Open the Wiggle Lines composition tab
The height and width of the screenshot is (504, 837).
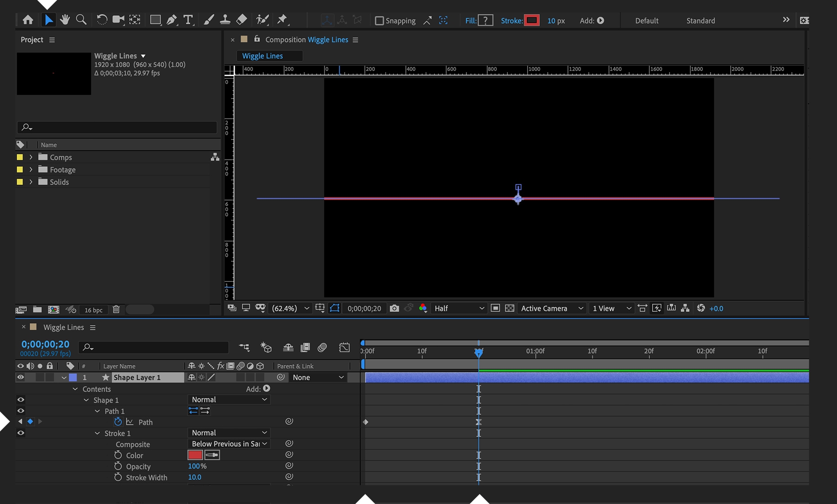coord(262,56)
